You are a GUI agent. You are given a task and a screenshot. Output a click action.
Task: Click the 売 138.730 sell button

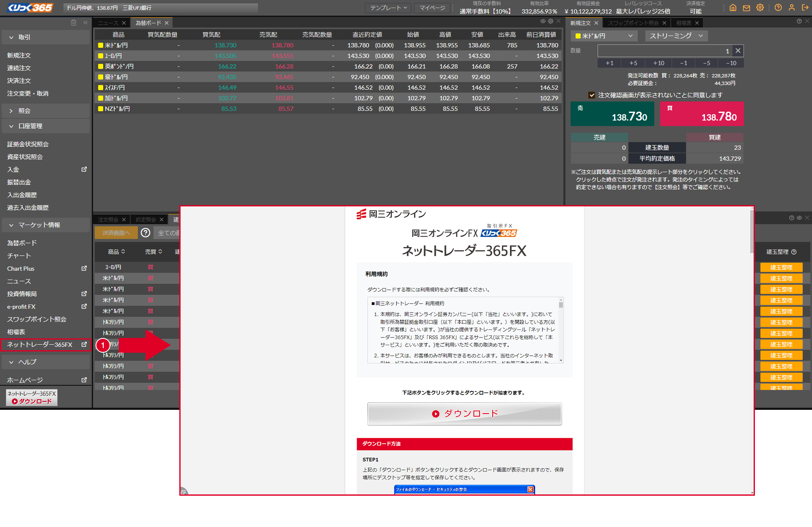pos(612,114)
